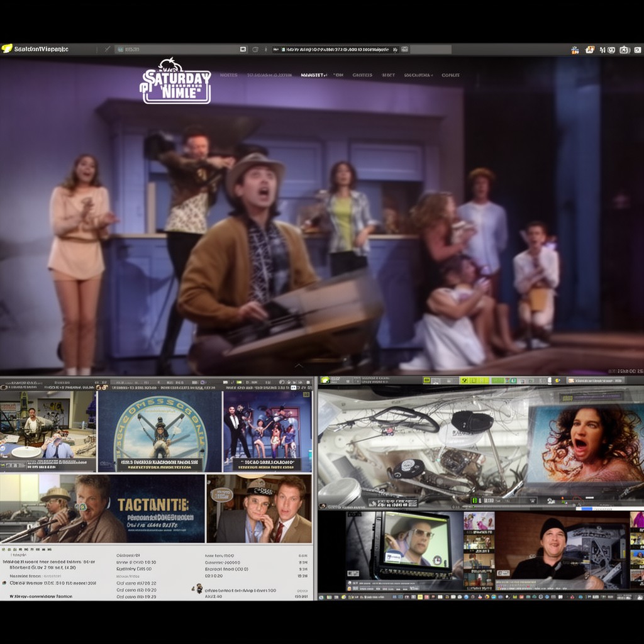Open the video of the man wearing a beanie
Image resolution: width=644 pixels, height=644 pixels.
tap(562, 550)
